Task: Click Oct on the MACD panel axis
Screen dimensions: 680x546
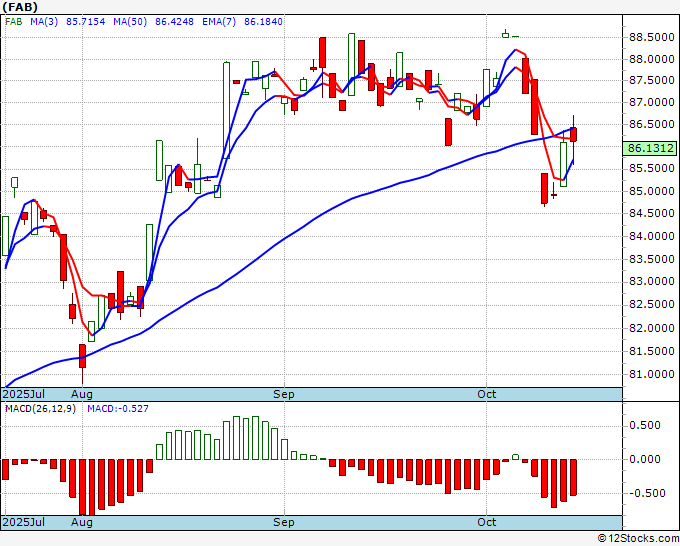Action: pyautogui.click(x=487, y=522)
